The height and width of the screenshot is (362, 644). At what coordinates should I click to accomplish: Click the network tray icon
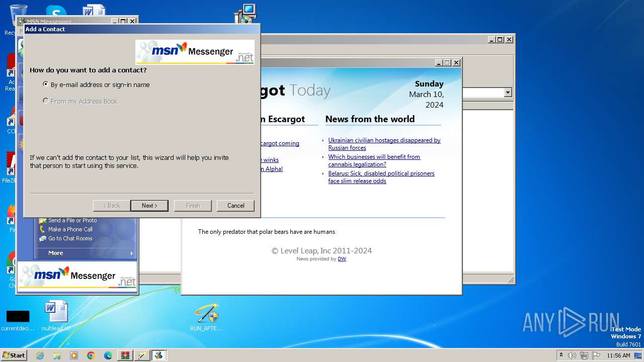[584, 355]
